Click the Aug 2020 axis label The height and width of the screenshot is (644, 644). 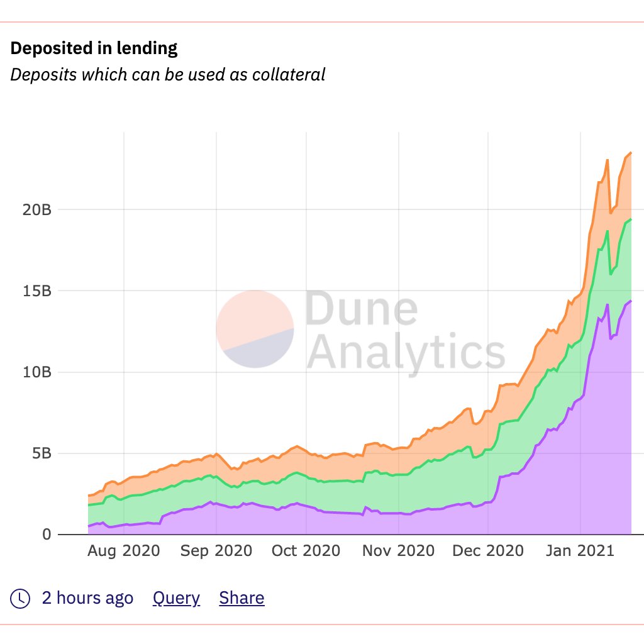[x=124, y=551]
